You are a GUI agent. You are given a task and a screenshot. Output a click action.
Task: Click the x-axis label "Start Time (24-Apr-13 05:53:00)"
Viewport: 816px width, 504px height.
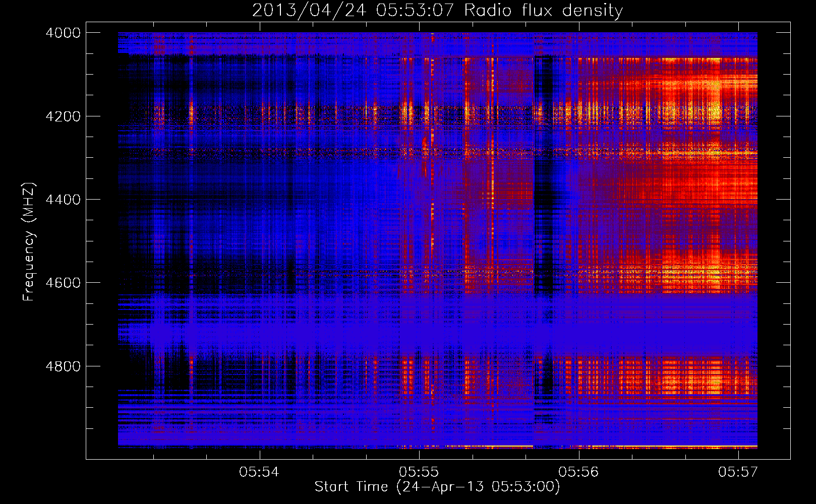click(437, 487)
